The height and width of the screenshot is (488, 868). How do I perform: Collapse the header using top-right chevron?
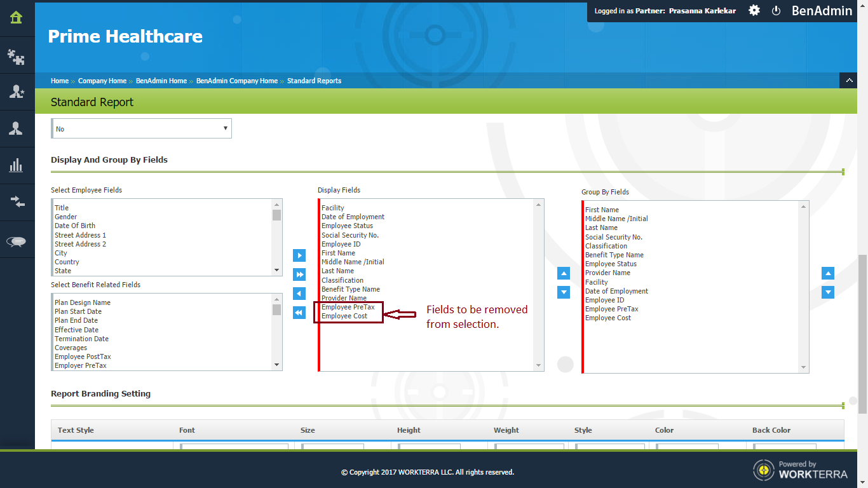[x=848, y=81]
